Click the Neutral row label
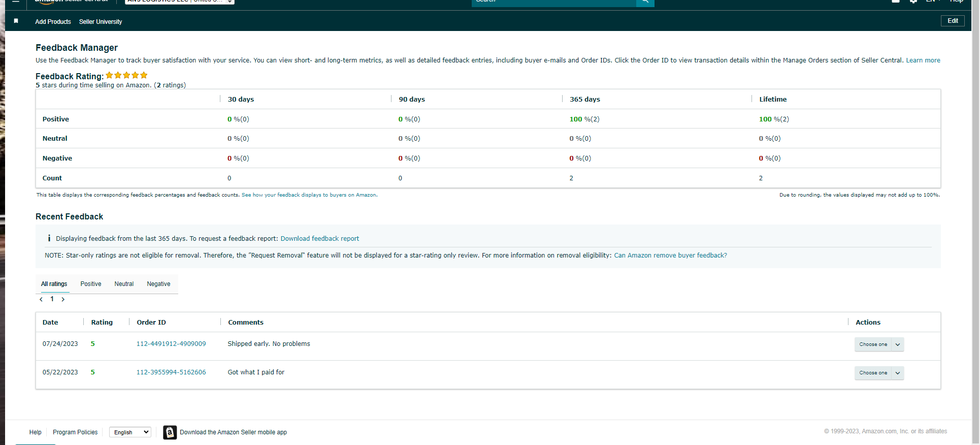Image resolution: width=980 pixels, height=445 pixels. point(55,139)
